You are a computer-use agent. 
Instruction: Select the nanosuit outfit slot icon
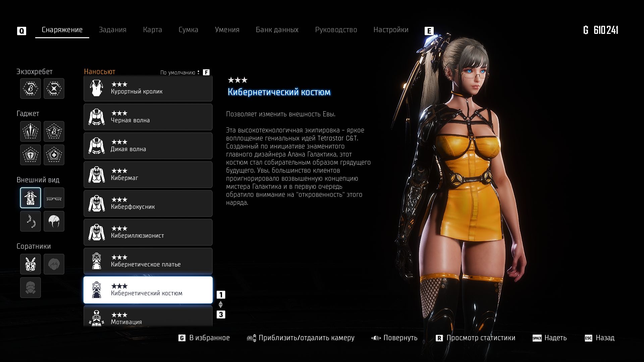coord(30,198)
